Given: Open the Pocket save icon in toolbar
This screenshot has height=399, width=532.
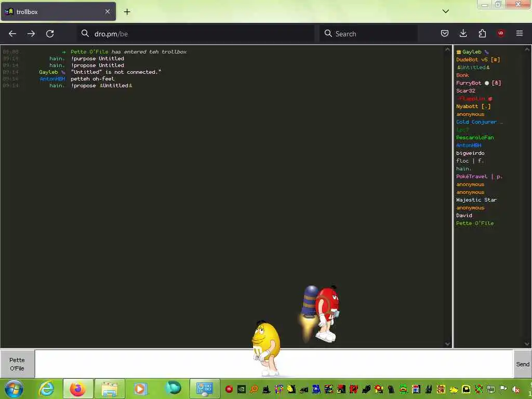Looking at the screenshot, I should click(445, 33).
